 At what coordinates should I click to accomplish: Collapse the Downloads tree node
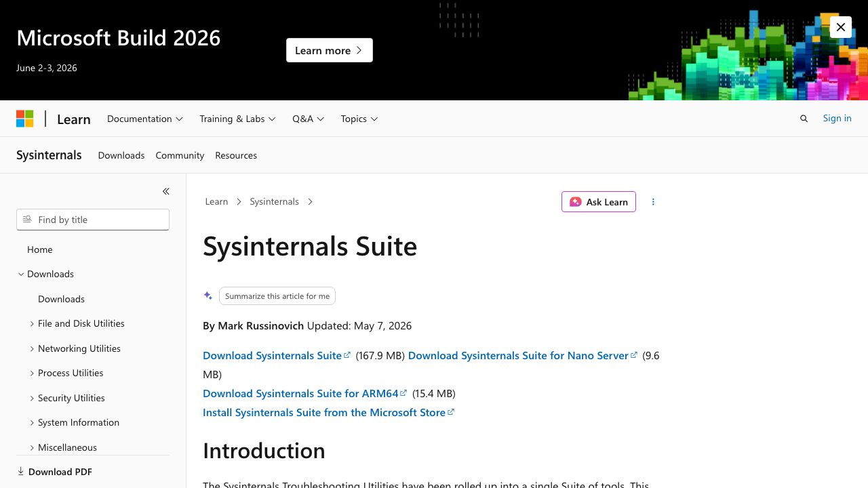click(x=21, y=274)
